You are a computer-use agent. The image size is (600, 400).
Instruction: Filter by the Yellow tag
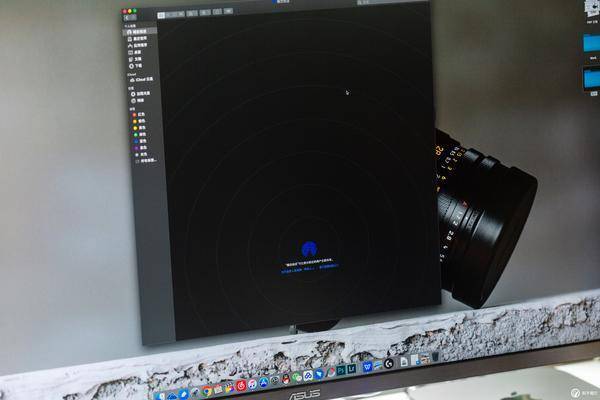coord(140,128)
